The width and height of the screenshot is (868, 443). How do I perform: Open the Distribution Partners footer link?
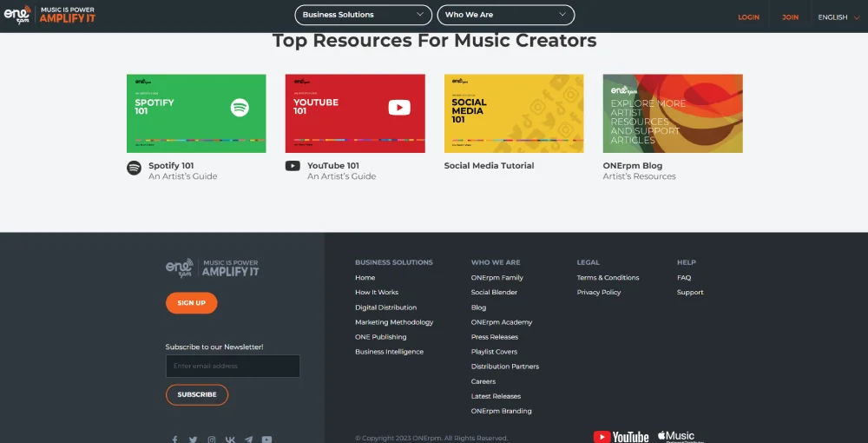tap(505, 367)
